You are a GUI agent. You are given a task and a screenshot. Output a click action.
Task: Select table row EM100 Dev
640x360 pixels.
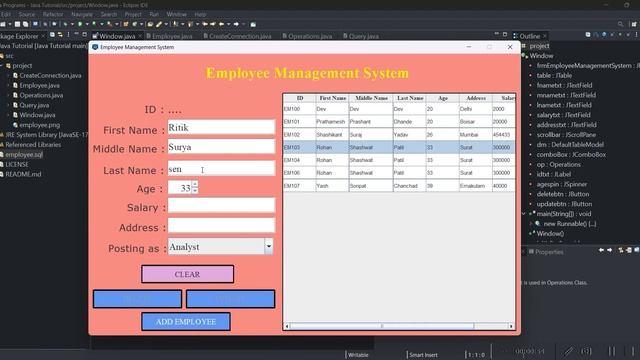399,109
